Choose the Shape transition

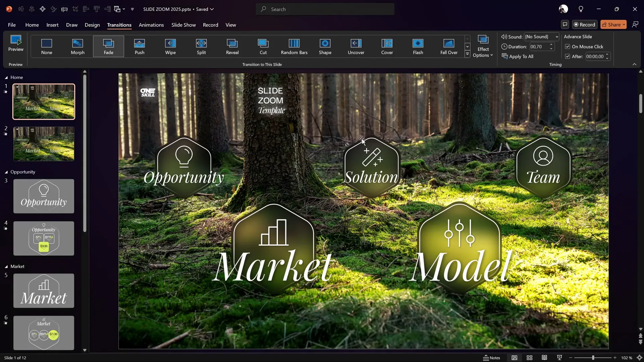325,47
